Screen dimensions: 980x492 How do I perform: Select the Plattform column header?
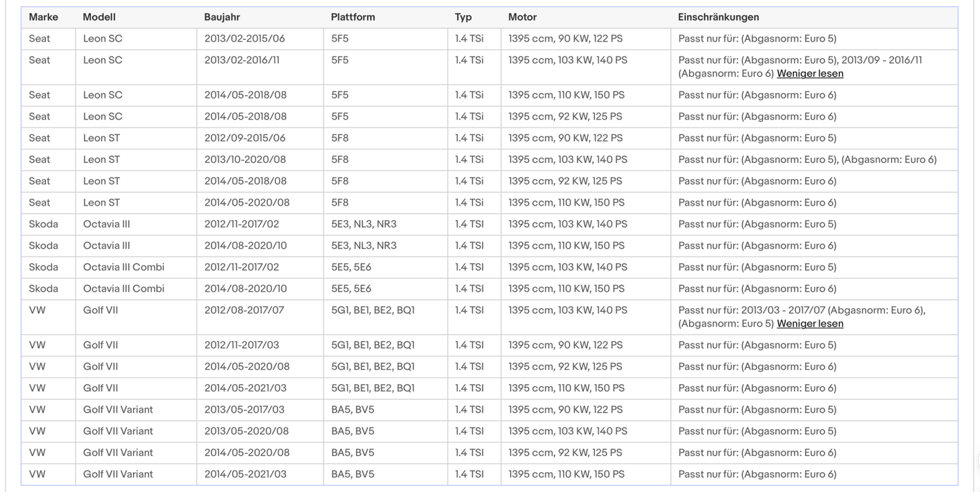(x=353, y=17)
